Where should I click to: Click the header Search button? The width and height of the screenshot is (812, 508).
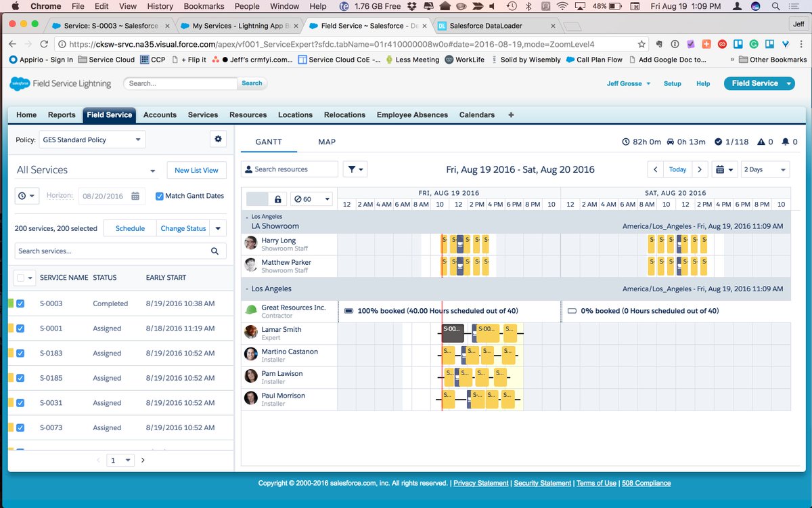click(x=252, y=83)
